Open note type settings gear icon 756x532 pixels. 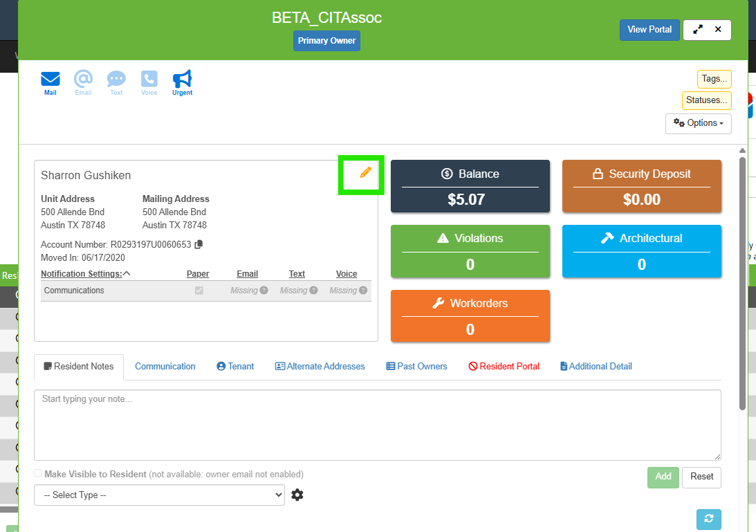[x=297, y=495]
